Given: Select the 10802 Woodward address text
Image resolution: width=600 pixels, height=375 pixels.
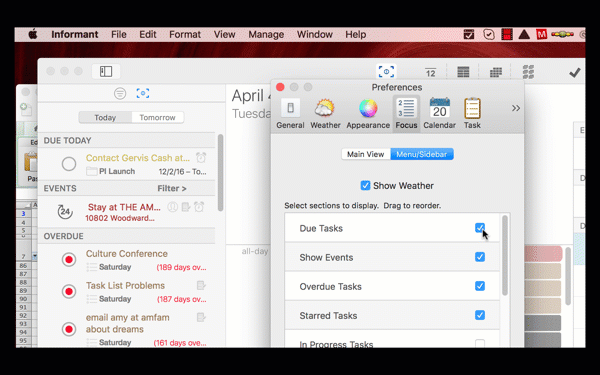Looking at the screenshot, I should (120, 218).
